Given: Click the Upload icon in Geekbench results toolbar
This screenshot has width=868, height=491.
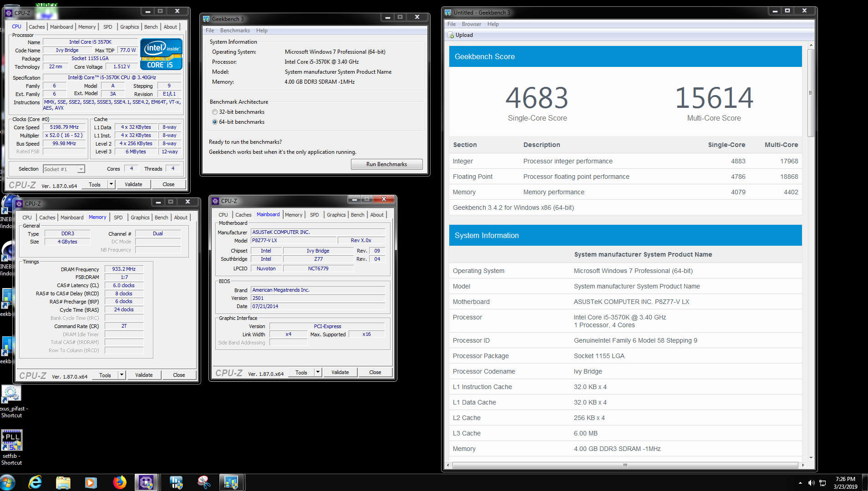Looking at the screenshot, I should pos(451,35).
